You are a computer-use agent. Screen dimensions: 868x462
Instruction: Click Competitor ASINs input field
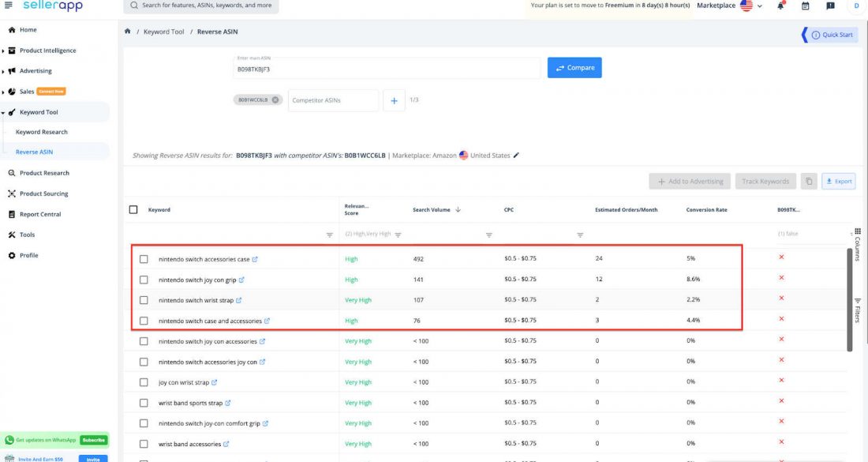[333, 100]
